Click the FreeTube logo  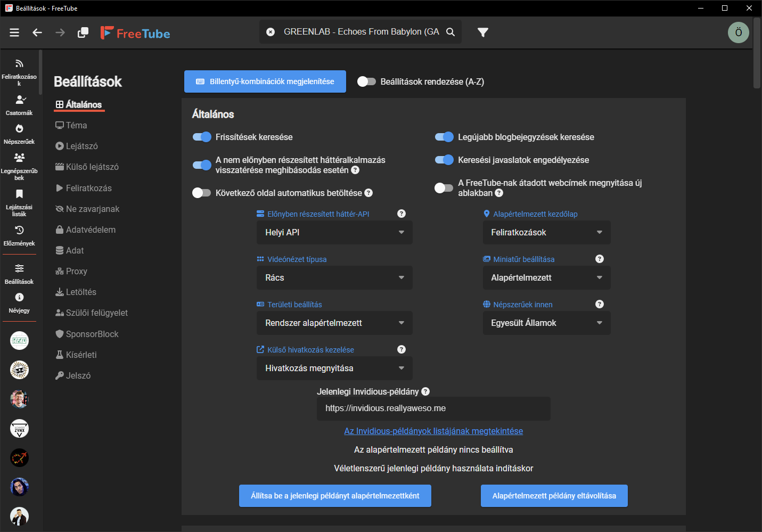(135, 33)
